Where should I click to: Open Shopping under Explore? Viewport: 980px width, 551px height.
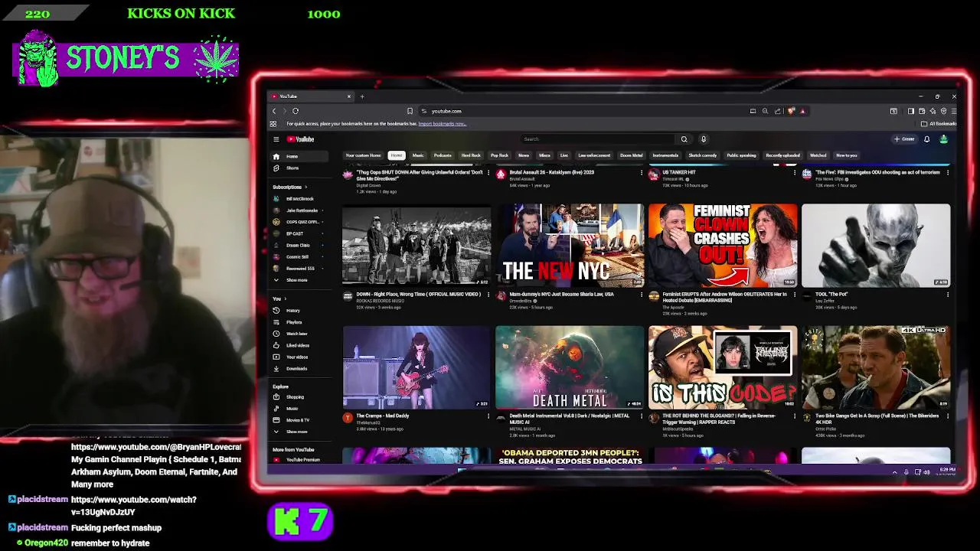(299, 397)
